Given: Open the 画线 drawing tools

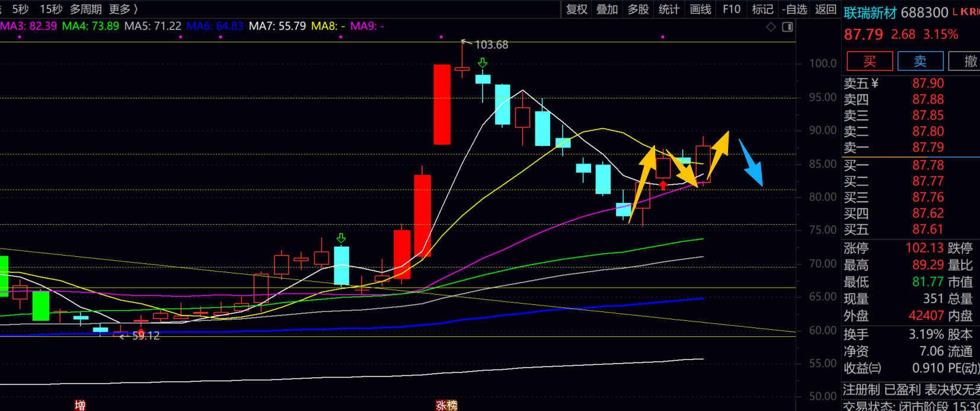Looking at the screenshot, I should point(700,9).
